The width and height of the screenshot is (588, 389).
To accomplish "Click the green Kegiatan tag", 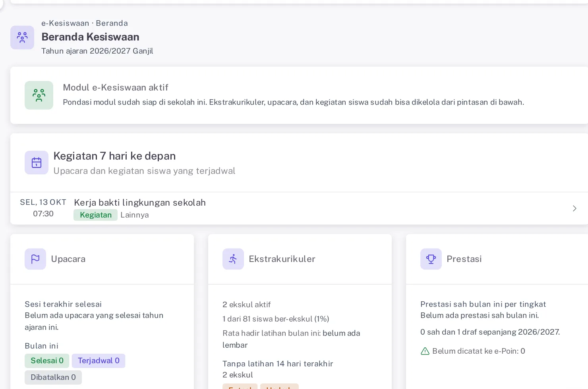I will point(96,215).
